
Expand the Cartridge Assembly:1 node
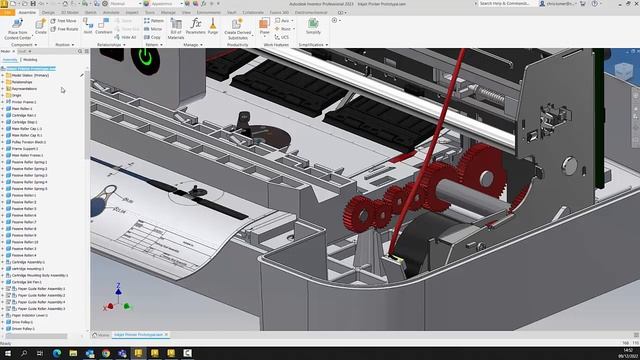(x=3, y=262)
